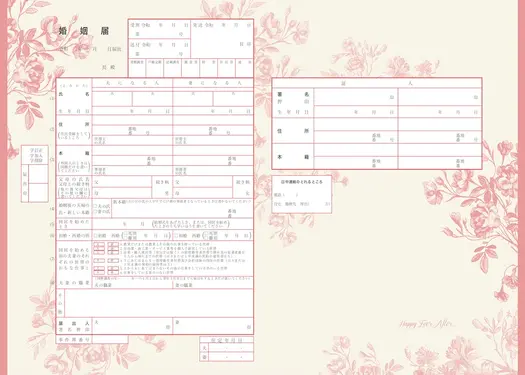Click the first witness 住所 top line
Viewport: 525px width, 375px height.
pyautogui.click(x=356, y=124)
